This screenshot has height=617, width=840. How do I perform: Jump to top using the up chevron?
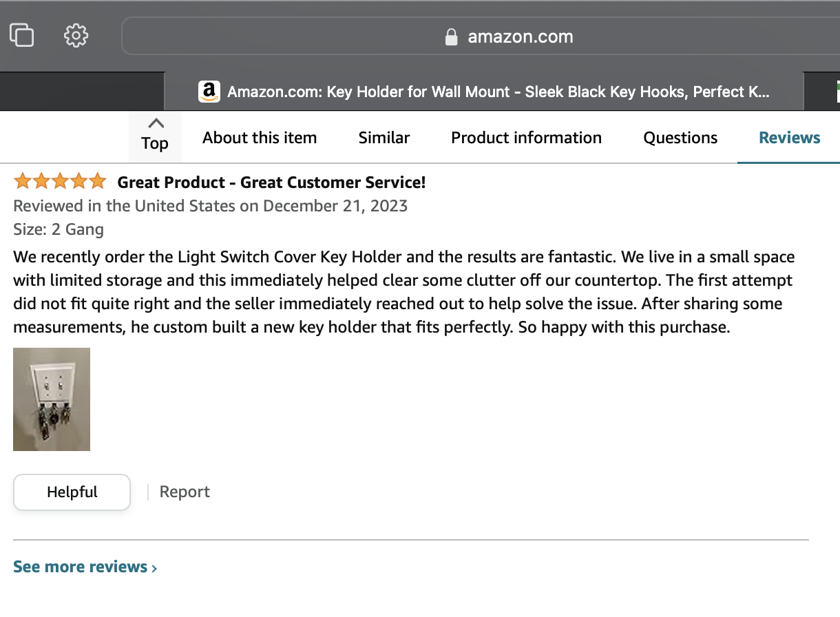(x=156, y=125)
